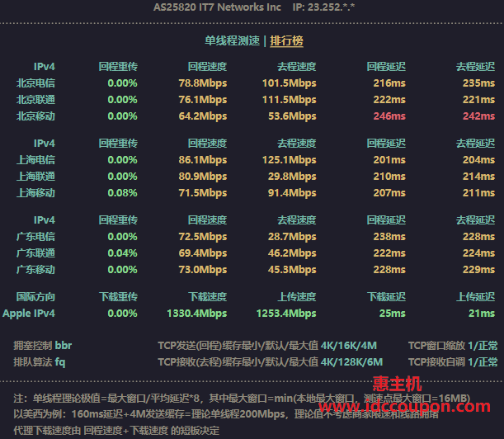The width and height of the screenshot is (504, 439).
Task: Select the 45.3Mbps outbound speed value
Action: [292, 270]
